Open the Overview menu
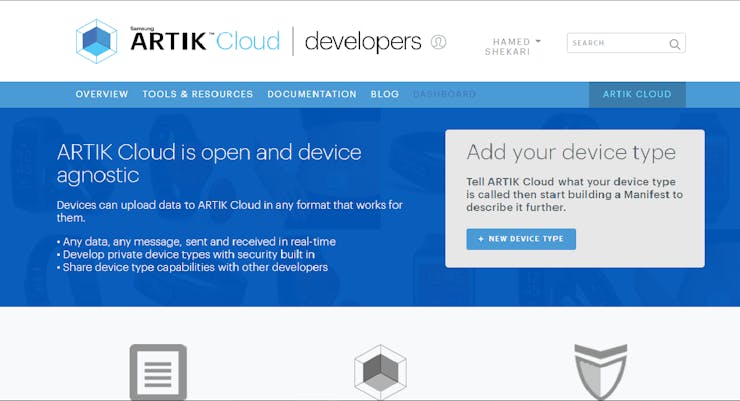 [x=102, y=94]
